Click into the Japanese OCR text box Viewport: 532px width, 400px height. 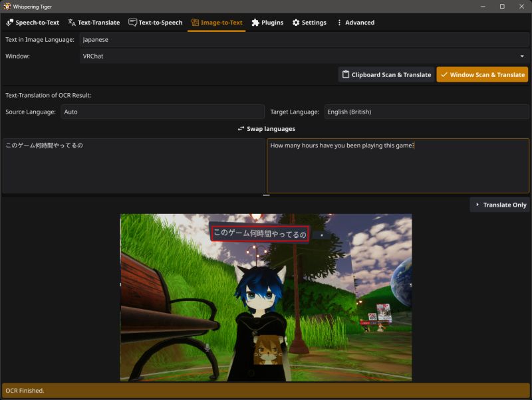pos(134,165)
